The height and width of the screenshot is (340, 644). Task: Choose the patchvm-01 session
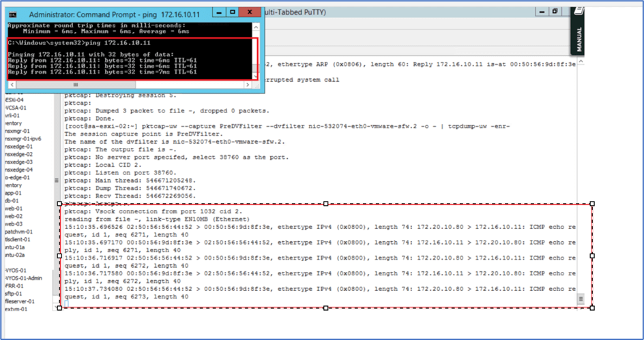click(x=18, y=231)
